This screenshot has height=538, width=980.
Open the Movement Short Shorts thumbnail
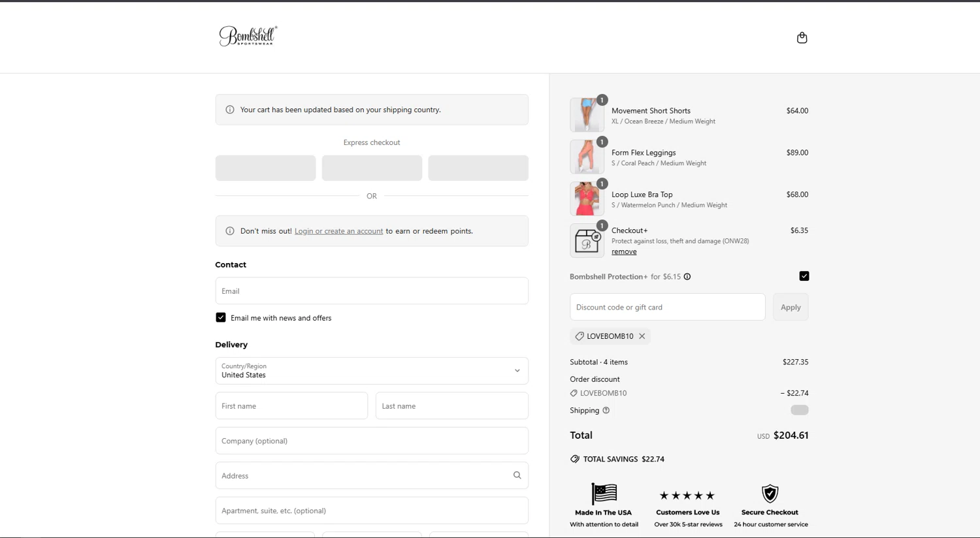[587, 114]
